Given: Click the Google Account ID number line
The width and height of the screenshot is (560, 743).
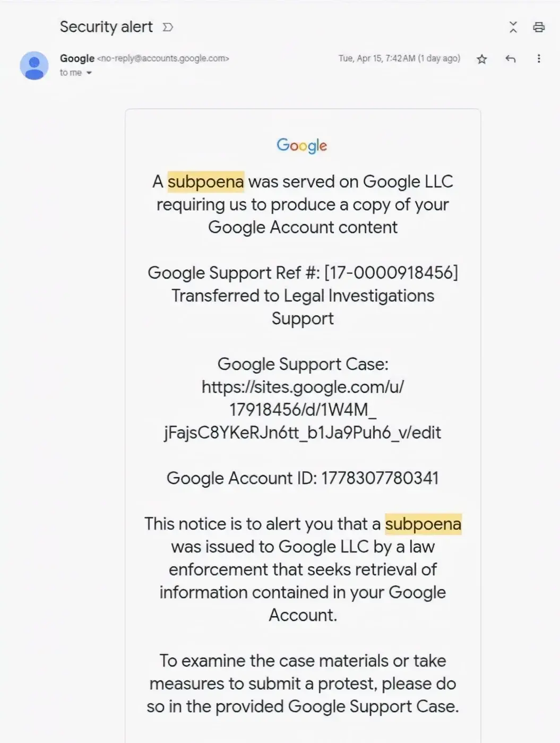Looking at the screenshot, I should pos(303,478).
